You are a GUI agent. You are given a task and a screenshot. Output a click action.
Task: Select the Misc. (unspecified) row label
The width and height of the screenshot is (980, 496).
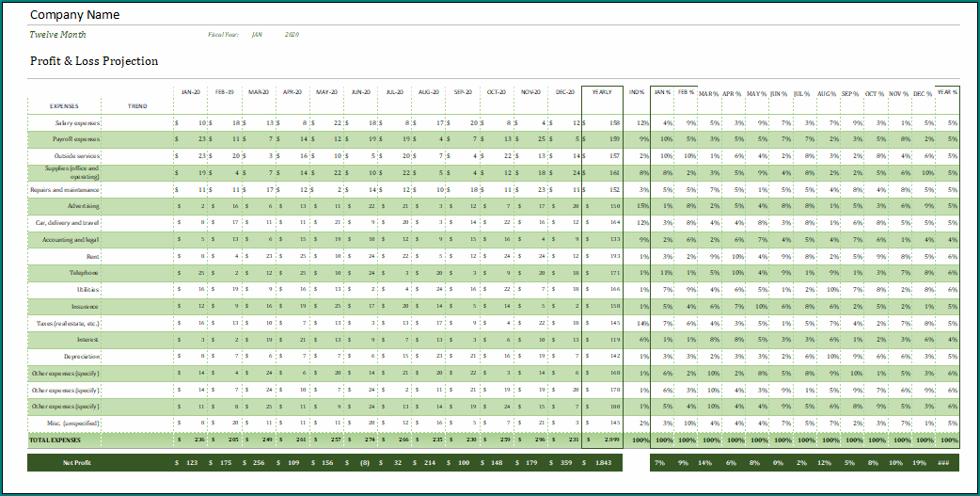pos(72,424)
